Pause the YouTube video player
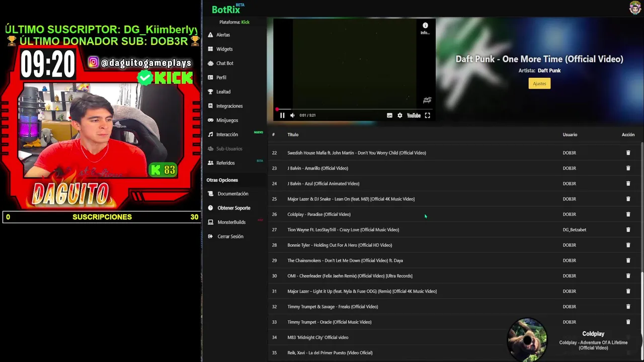This screenshot has width=644, height=362. coord(282,116)
